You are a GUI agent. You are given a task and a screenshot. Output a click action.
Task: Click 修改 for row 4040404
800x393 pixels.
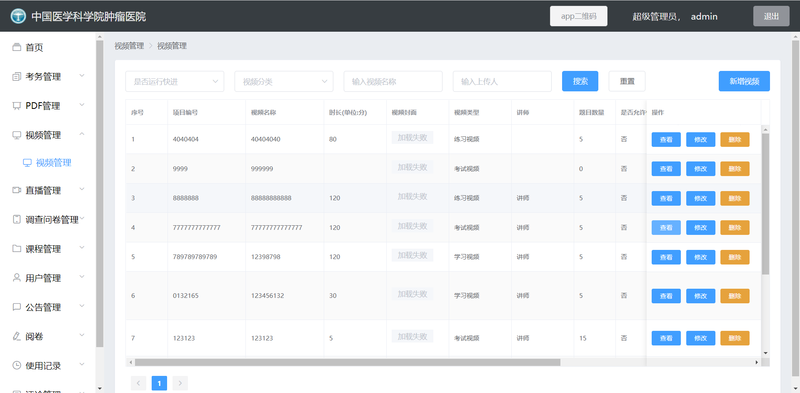point(701,139)
